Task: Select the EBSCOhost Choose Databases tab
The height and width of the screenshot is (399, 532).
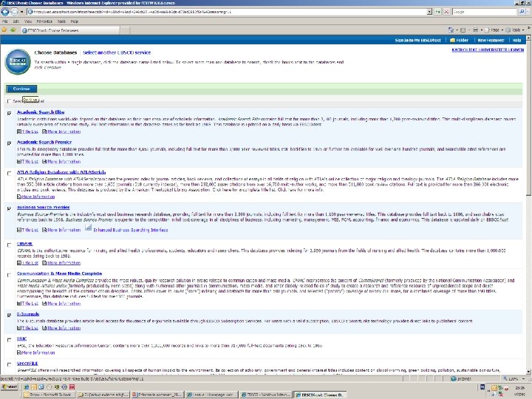Action: 70,30
